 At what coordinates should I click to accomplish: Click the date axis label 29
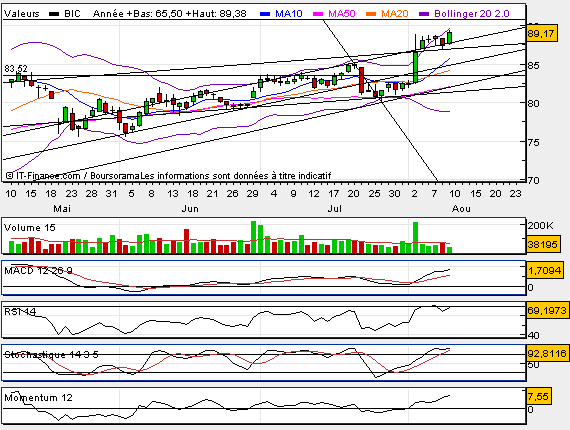tap(252, 194)
